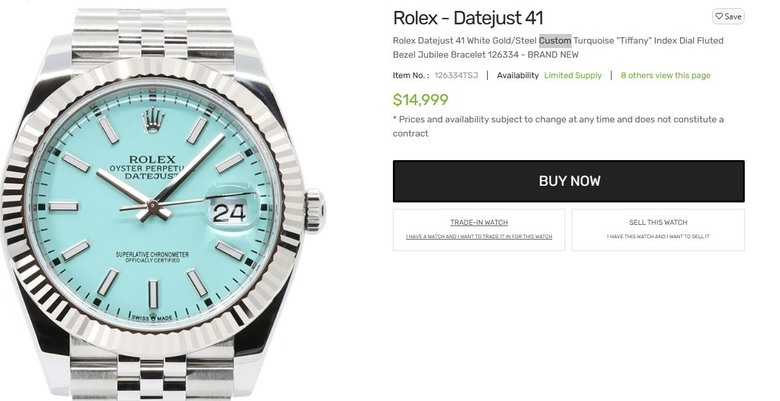
Task: Click the Superlative Chronometer text on dial
Action: [152, 255]
